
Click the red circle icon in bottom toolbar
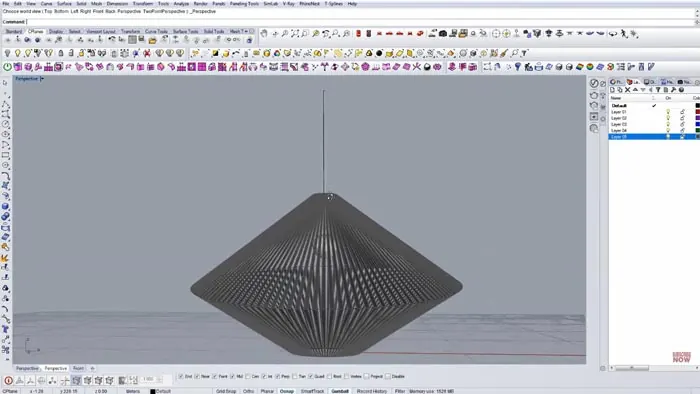pyautogui.click(x=8, y=381)
